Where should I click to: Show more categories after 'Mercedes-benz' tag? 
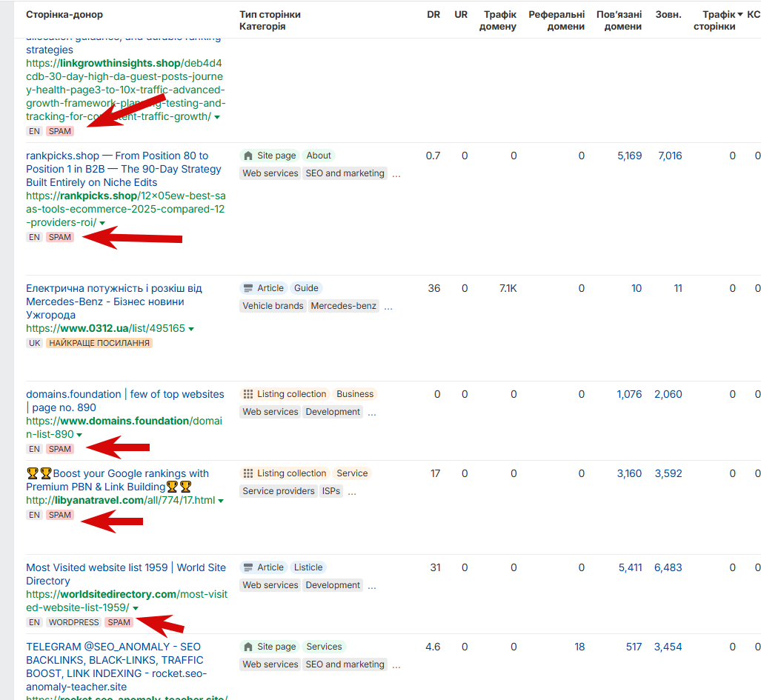[388, 307]
